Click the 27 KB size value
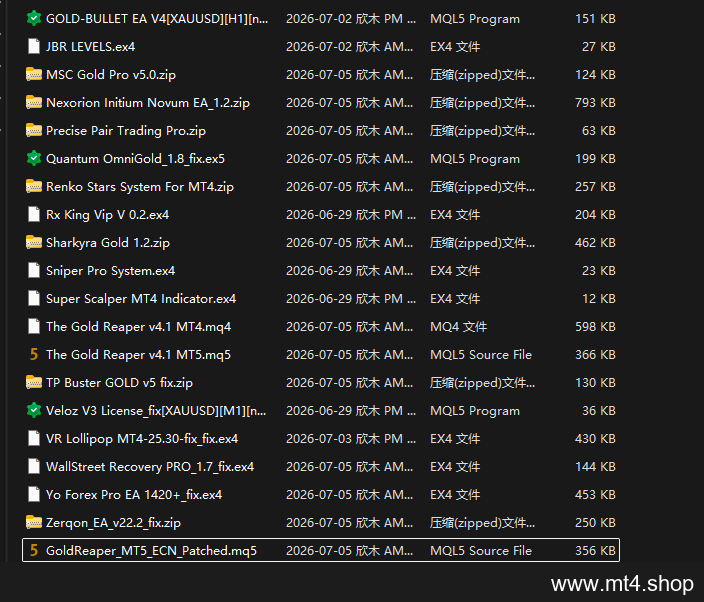Viewport: 704px width, 602px height. tap(599, 47)
